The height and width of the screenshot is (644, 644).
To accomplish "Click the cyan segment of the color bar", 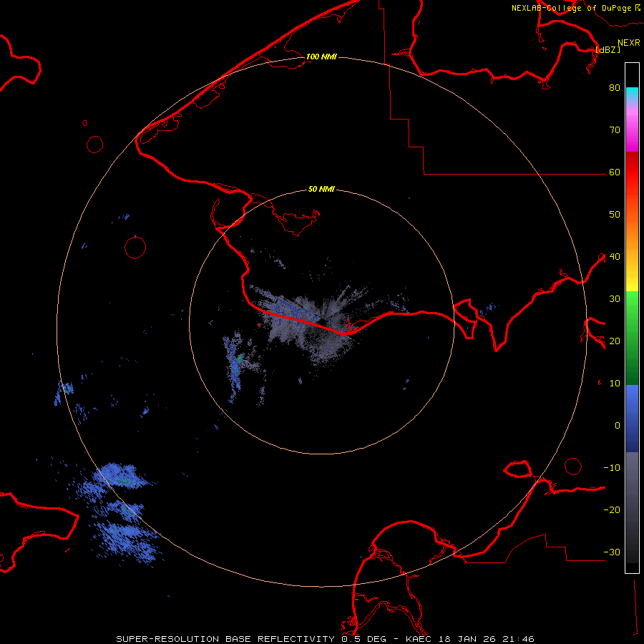I will pos(632,94).
